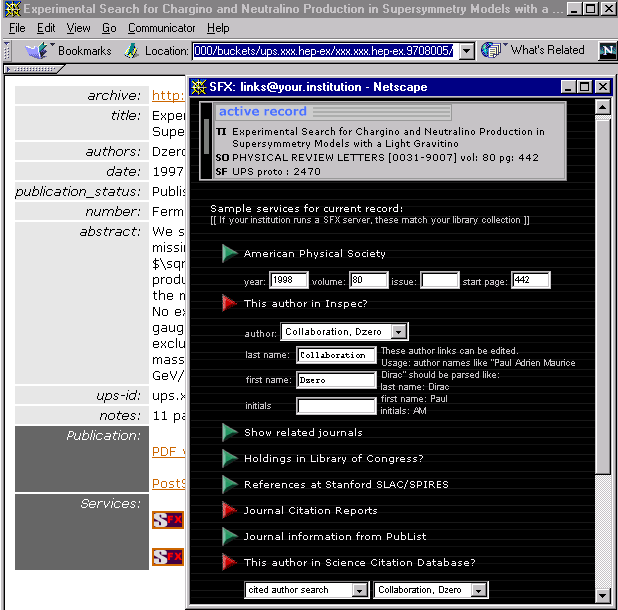This screenshot has width=618, height=610.
Task: Collapse the location toolbar grip handle
Action: (7, 51)
